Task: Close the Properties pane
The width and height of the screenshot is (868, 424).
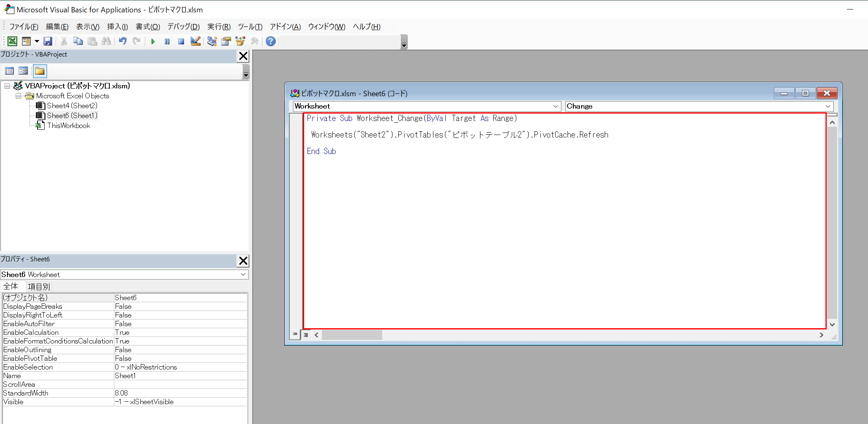Action: [x=244, y=261]
